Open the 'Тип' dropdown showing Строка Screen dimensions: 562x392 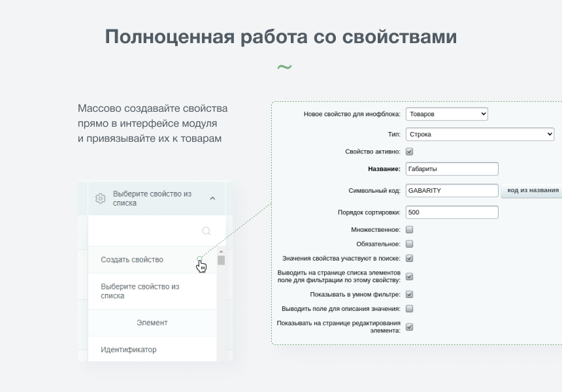point(480,134)
